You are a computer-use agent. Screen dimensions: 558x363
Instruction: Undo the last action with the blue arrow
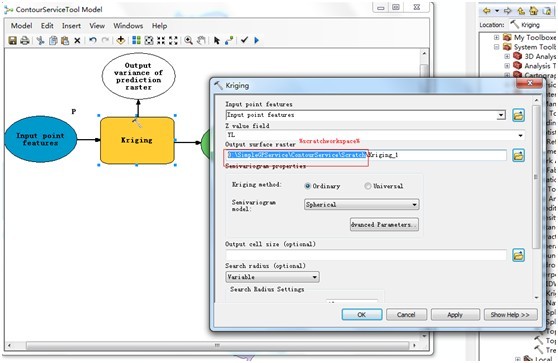[x=93, y=40]
